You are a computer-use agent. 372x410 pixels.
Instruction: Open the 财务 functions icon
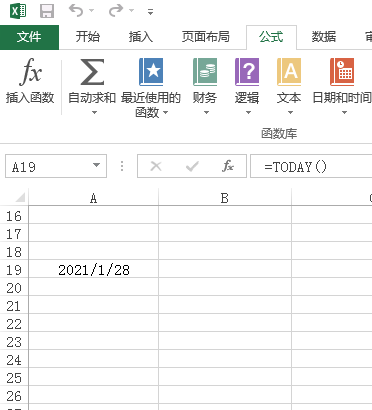(x=205, y=72)
